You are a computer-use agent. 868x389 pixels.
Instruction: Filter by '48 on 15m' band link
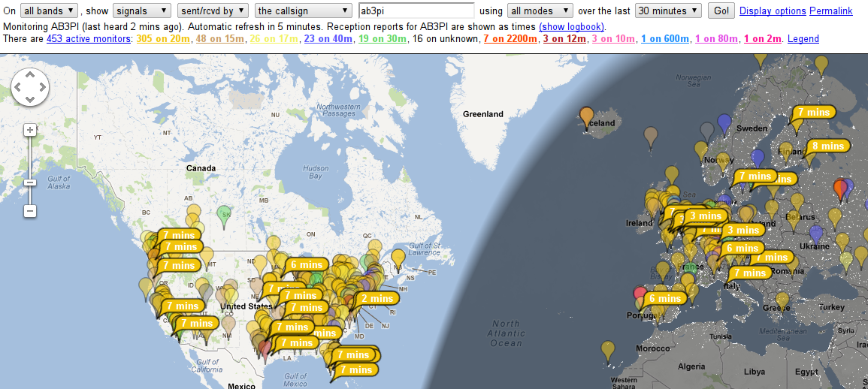(x=220, y=39)
